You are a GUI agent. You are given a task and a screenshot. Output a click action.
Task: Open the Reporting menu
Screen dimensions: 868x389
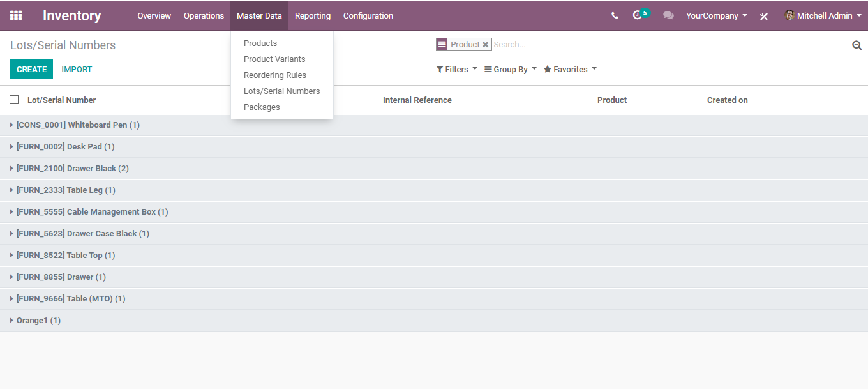tap(313, 15)
